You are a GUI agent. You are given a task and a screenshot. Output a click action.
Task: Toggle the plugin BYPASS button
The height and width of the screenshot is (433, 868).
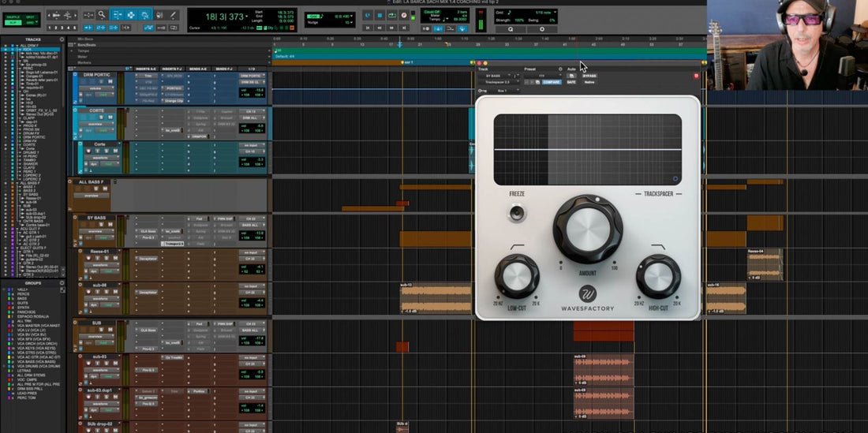coord(589,76)
